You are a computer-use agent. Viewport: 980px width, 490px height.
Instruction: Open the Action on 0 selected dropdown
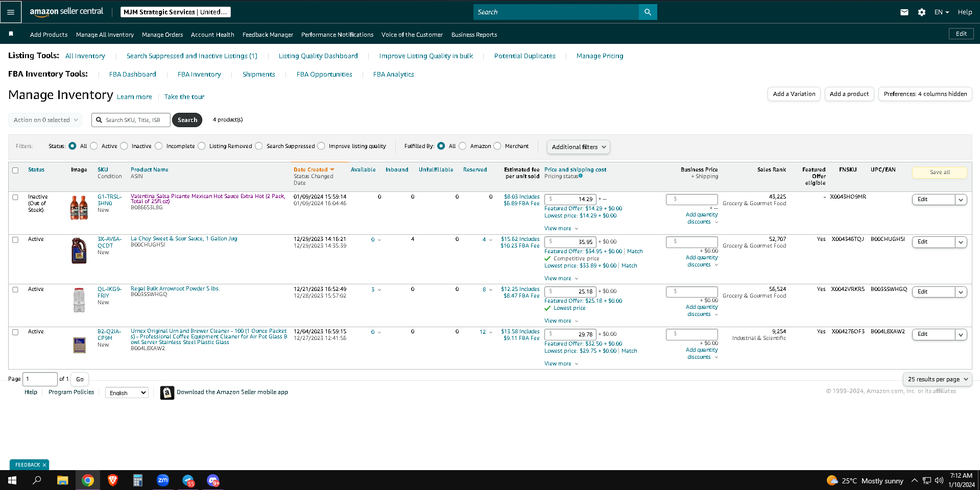(45, 120)
